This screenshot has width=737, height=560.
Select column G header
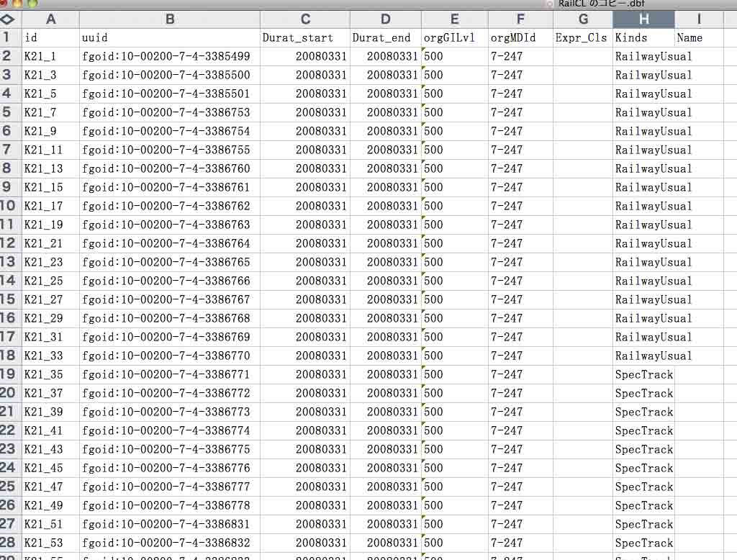583,19
